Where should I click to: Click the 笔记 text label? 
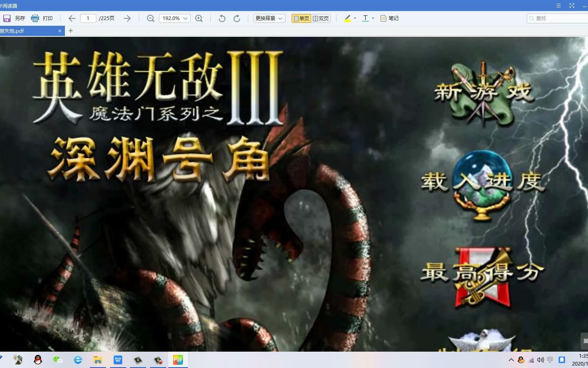click(x=394, y=18)
